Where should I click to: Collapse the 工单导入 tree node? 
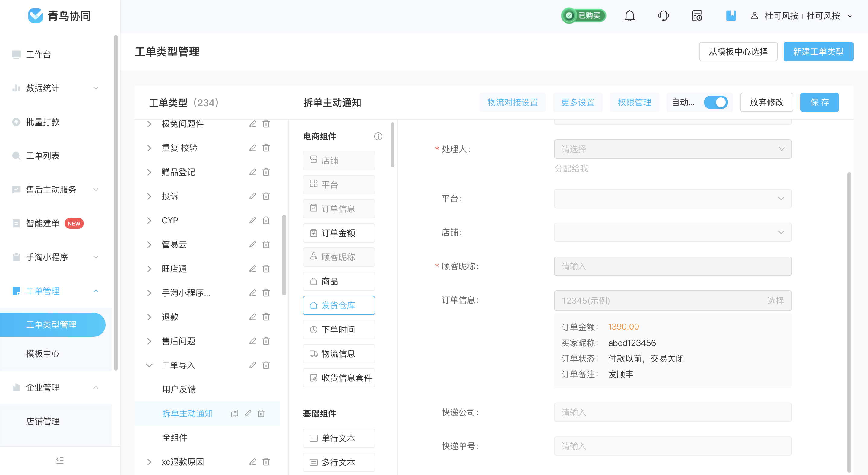pos(149,365)
